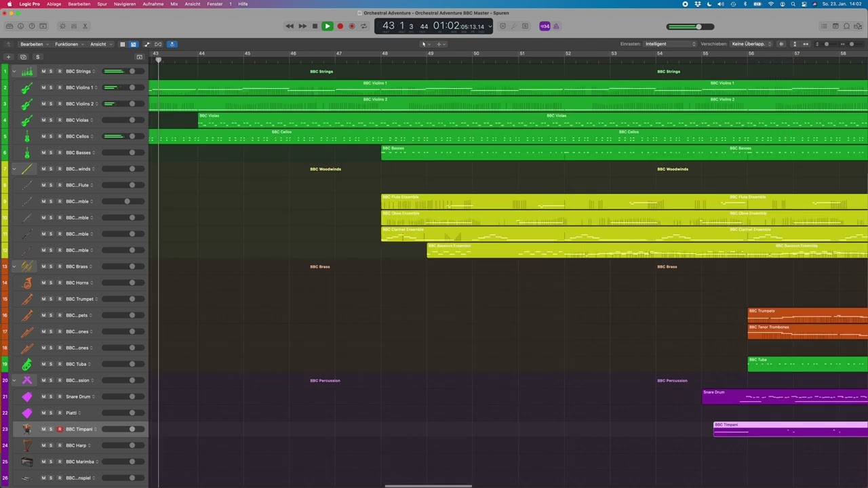868x488 pixels.
Task: Toggle the automation view icon
Action: click(147, 44)
